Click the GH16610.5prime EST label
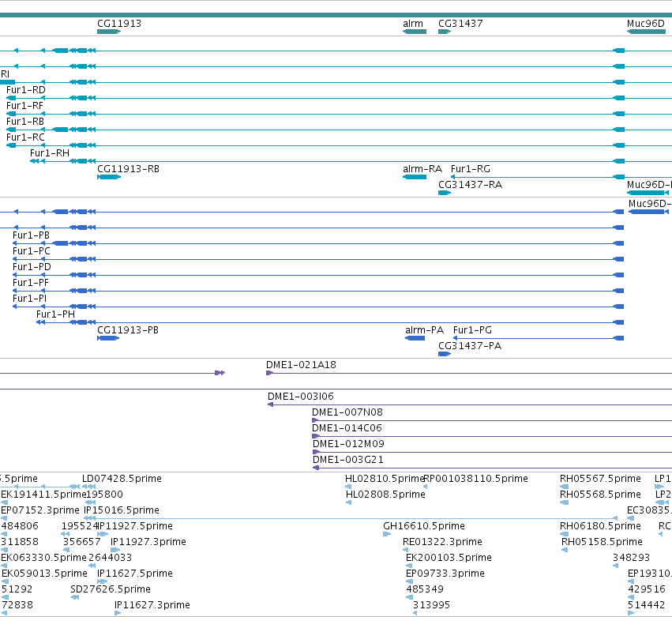The image size is (672, 617). point(424,526)
